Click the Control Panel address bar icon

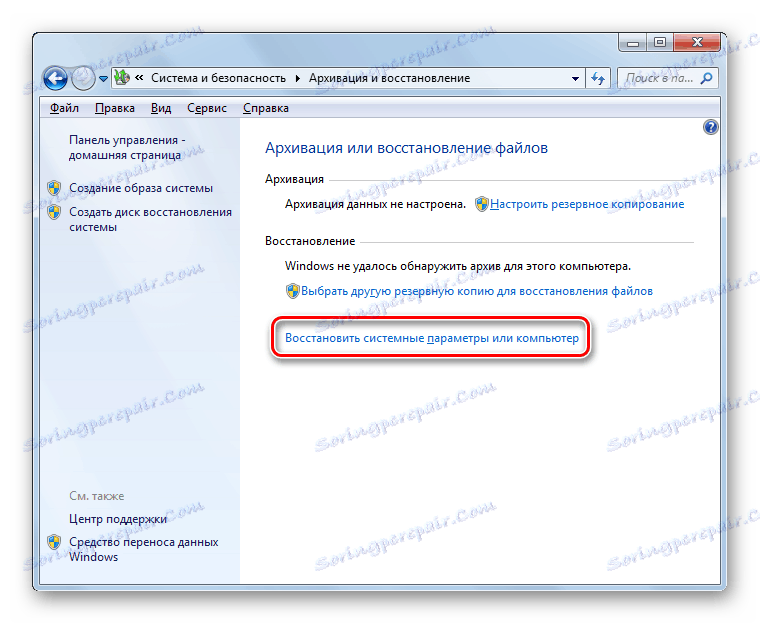[x=123, y=78]
